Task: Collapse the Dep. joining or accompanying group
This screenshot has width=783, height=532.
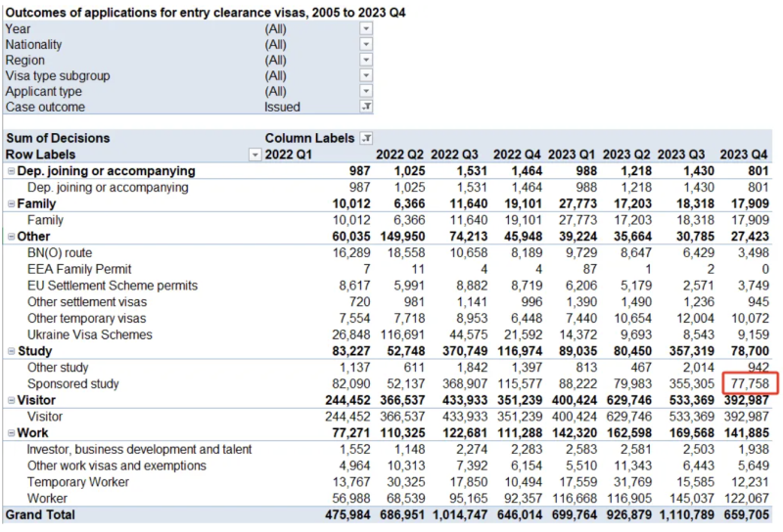Action: 11,171
